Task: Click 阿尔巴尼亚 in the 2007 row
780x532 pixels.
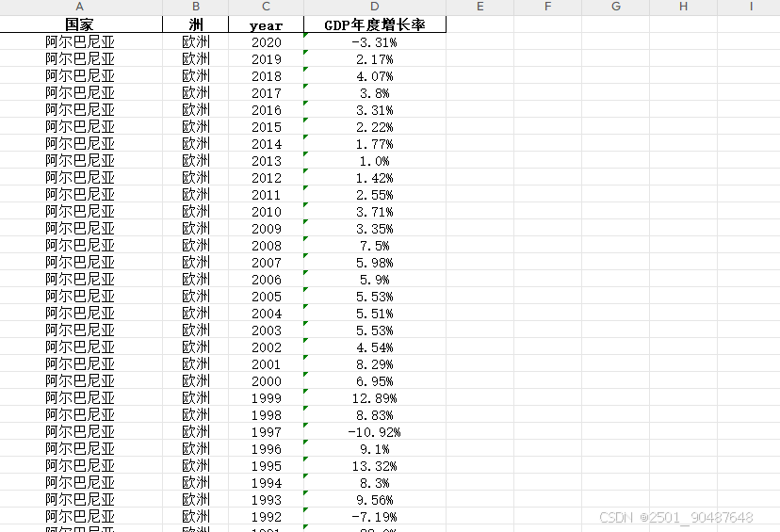Action: 79,263
